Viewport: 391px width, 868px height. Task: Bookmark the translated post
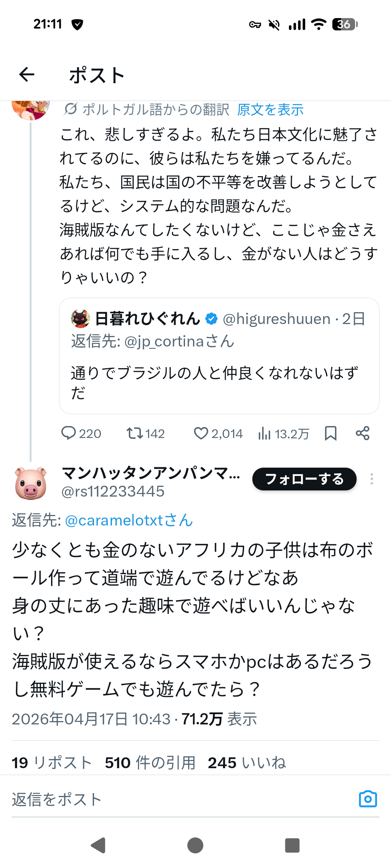331,433
